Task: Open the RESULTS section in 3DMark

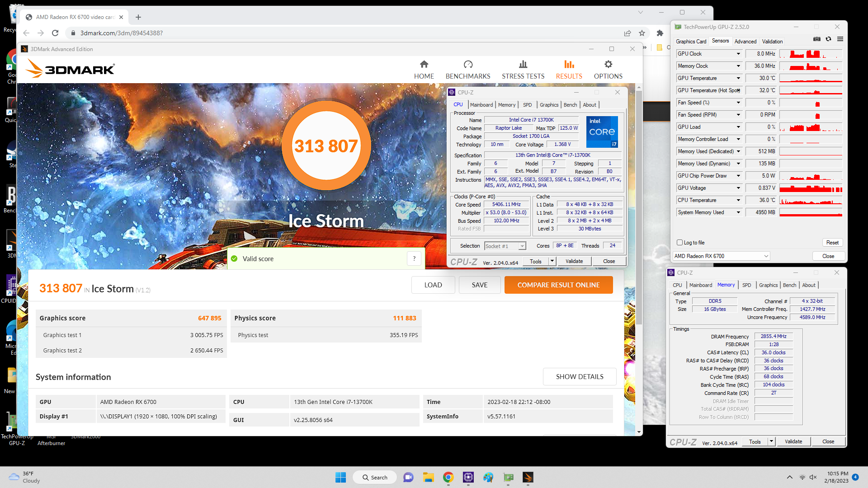Action: (x=569, y=70)
